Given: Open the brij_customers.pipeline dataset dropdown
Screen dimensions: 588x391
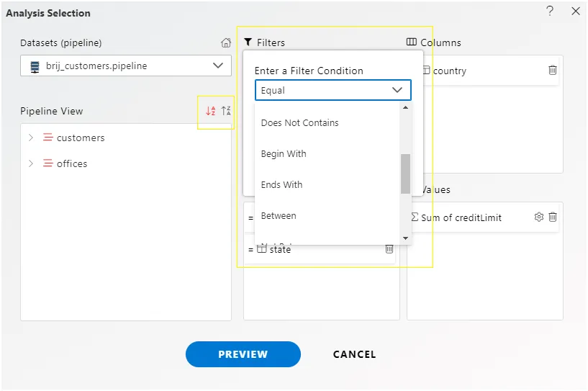Looking at the screenshot, I should click(x=126, y=66).
